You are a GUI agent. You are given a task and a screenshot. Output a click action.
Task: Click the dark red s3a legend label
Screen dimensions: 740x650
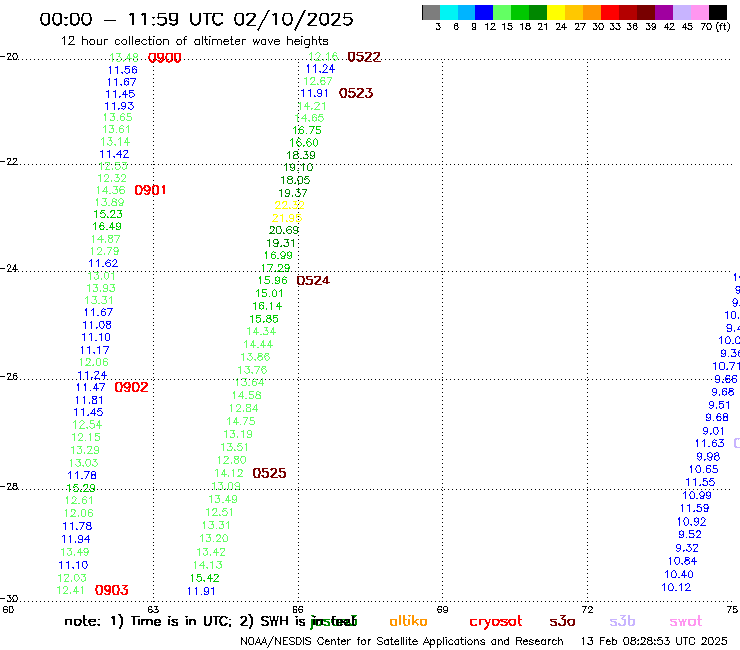coord(562,621)
